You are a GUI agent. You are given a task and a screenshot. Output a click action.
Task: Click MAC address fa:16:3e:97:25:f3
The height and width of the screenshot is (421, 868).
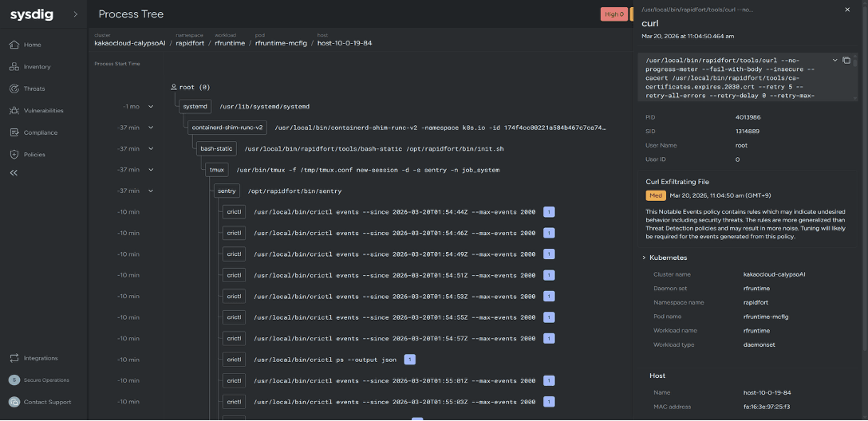tap(767, 407)
